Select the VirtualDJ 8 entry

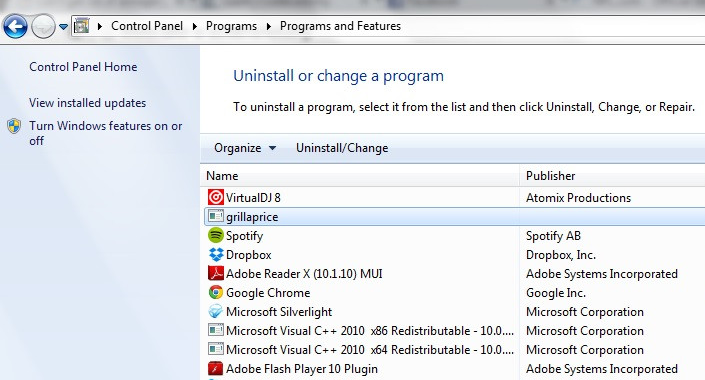(x=253, y=198)
